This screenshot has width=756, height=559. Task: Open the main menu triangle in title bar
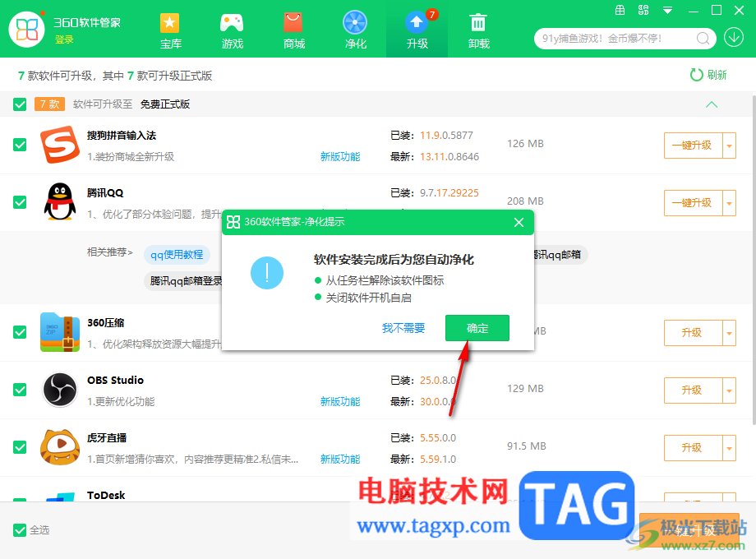pos(667,10)
